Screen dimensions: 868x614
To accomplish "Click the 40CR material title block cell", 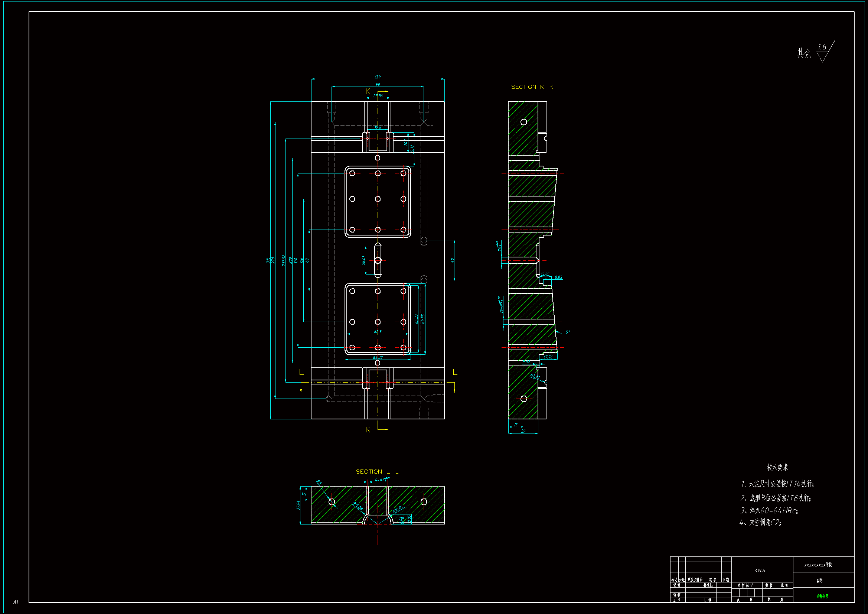I will 760,571.
